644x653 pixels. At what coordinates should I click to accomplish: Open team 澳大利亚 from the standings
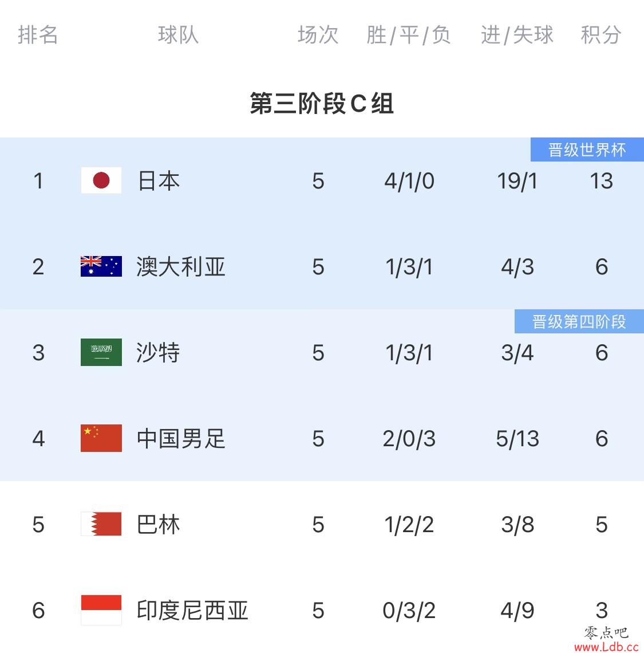[x=181, y=266]
